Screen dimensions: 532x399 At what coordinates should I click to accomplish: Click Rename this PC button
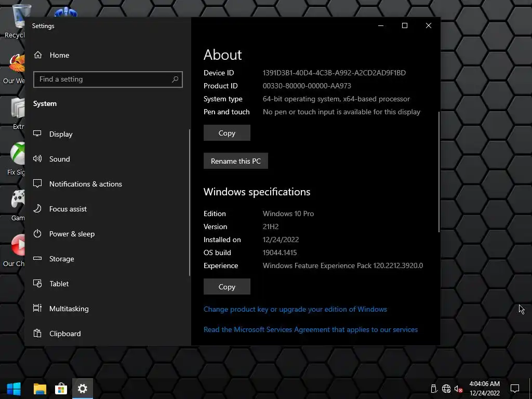pyautogui.click(x=236, y=161)
